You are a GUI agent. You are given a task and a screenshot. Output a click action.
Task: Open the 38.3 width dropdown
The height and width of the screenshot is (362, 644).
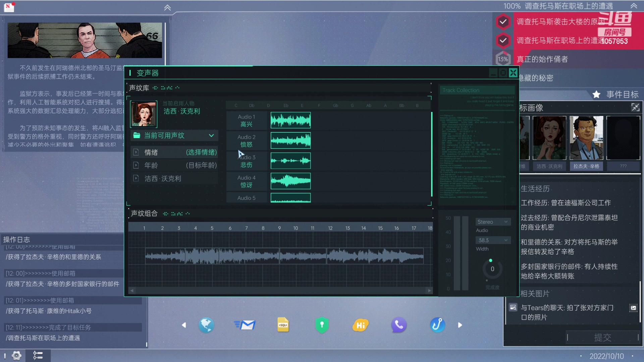click(493, 240)
